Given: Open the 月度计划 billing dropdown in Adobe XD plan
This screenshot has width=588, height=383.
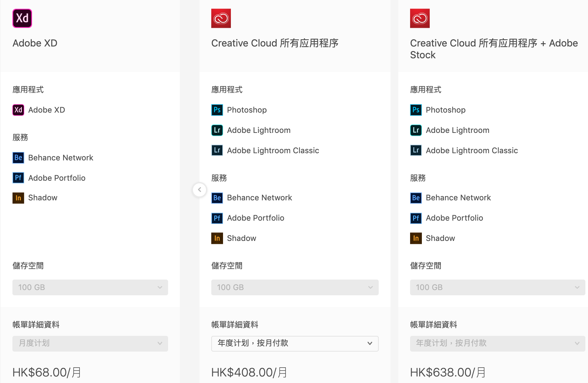Looking at the screenshot, I should point(90,343).
